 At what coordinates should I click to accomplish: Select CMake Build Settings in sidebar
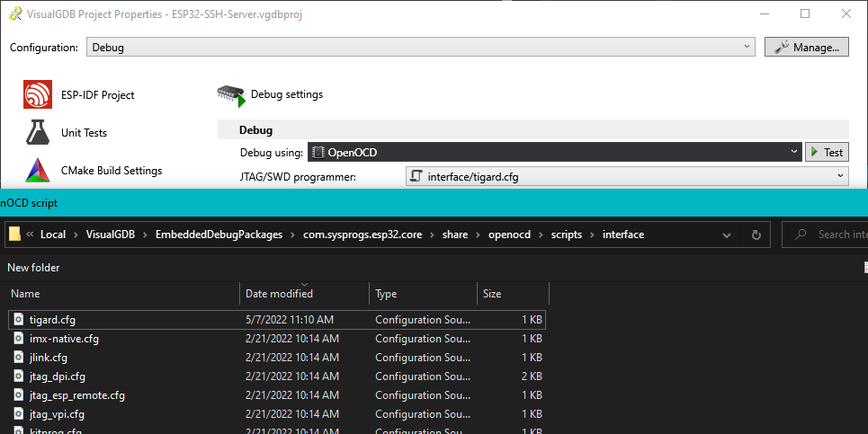112,171
